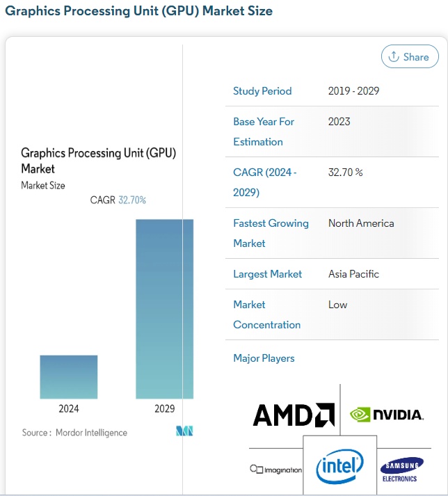Viewport: 448px width, 496px height.
Task: Click the NVIDIA logo
Action: 387,415
